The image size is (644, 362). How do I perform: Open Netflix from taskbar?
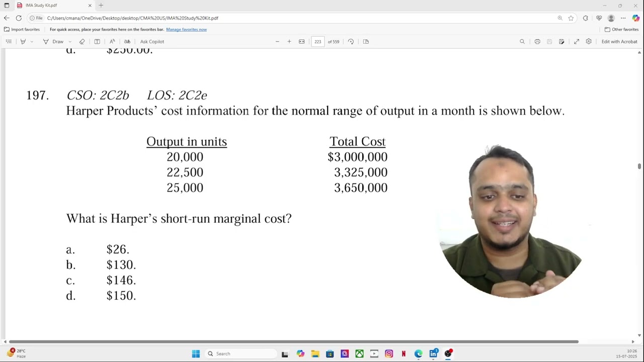(404, 354)
